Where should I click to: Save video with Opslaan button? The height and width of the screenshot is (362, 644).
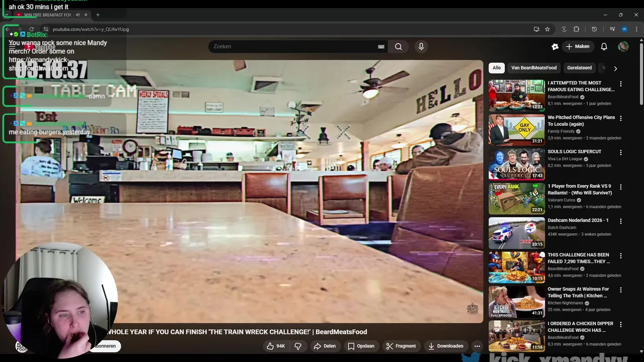tap(361, 346)
